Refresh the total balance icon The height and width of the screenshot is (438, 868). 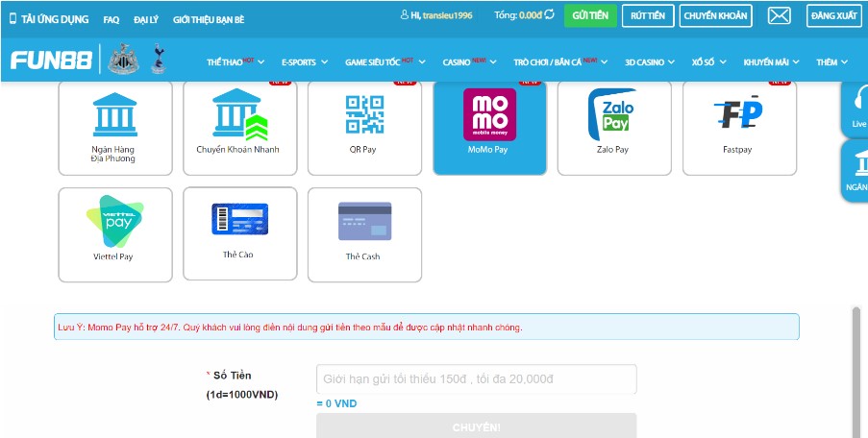549,14
